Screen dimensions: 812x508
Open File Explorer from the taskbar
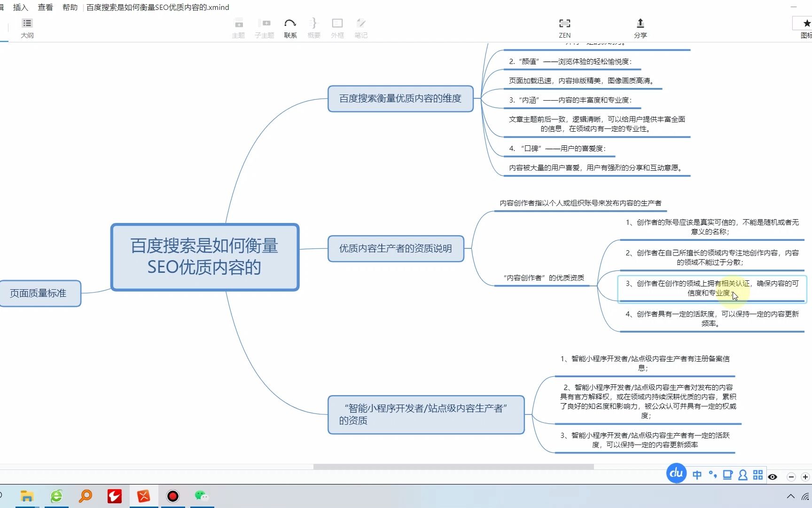pos(27,496)
